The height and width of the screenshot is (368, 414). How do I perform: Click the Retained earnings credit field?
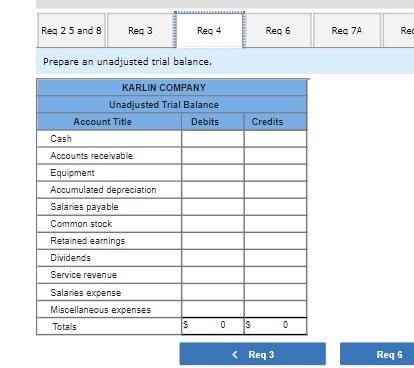(275, 241)
